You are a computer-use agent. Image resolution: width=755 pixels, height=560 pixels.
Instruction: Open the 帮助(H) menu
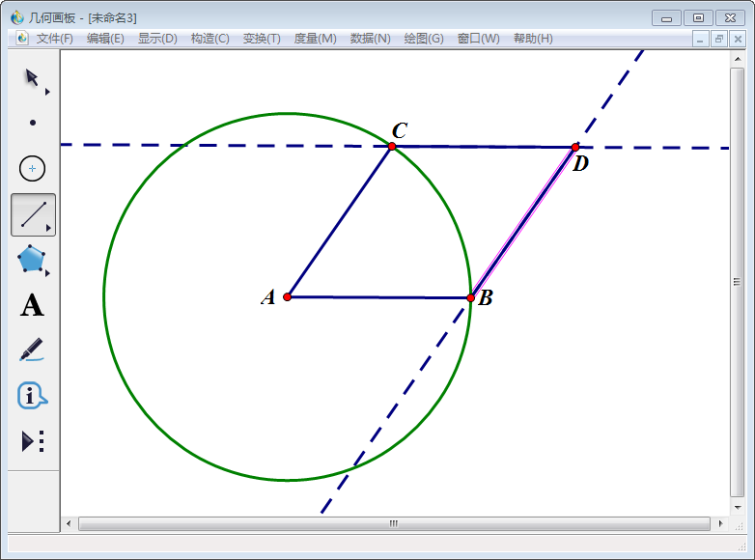[x=533, y=39]
